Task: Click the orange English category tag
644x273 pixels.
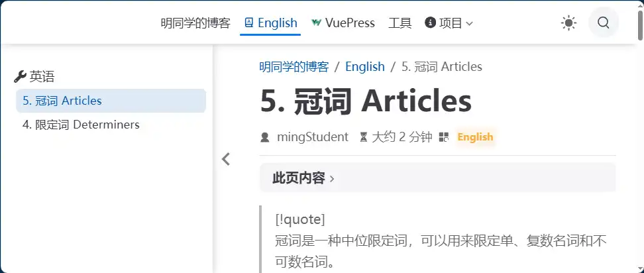Action: [x=475, y=137]
